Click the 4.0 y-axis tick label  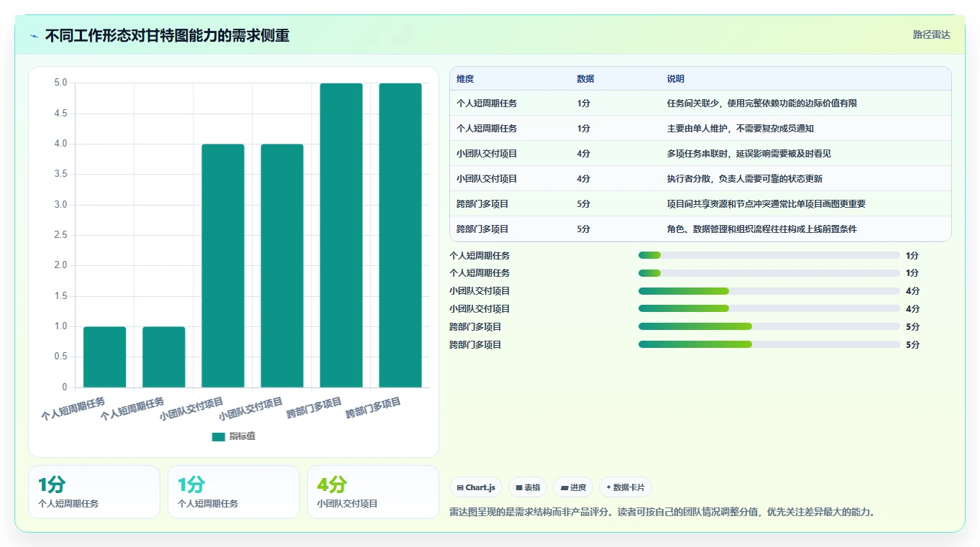tap(60, 144)
